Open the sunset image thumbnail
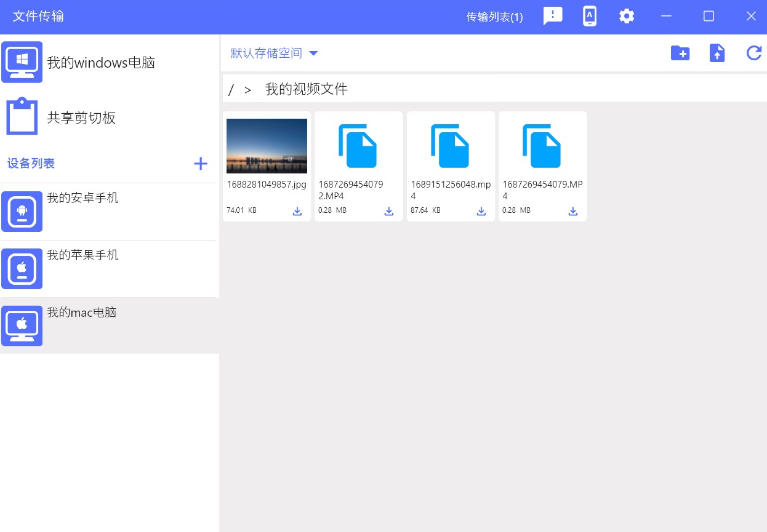The image size is (767, 532). (267, 146)
